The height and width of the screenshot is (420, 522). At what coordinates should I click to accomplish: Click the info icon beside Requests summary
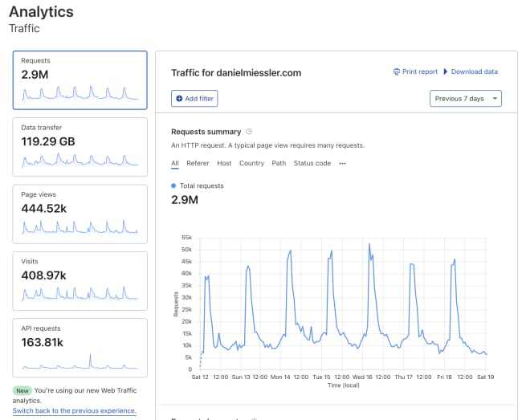(249, 132)
